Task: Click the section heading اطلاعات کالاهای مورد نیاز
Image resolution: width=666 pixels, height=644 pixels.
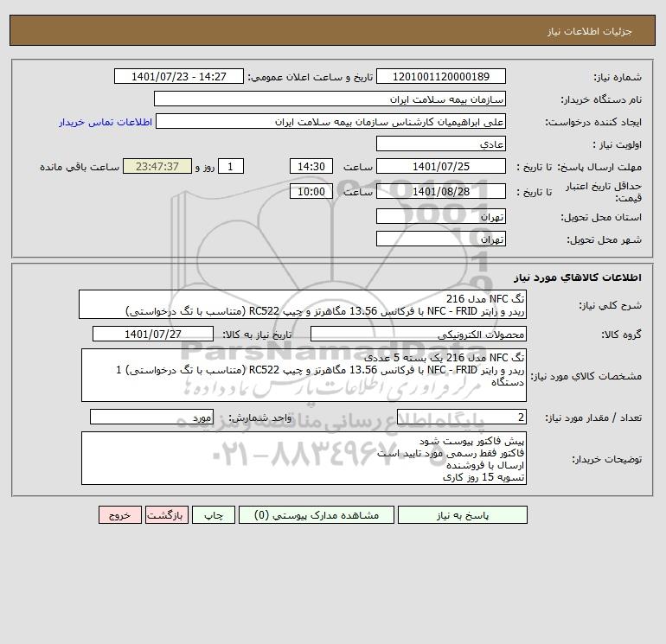Action: [578, 277]
